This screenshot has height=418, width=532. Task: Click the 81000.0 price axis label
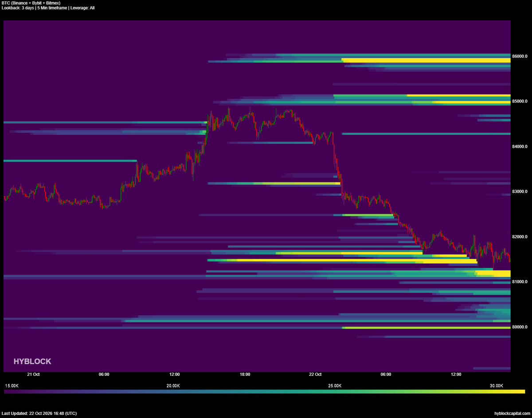point(520,282)
